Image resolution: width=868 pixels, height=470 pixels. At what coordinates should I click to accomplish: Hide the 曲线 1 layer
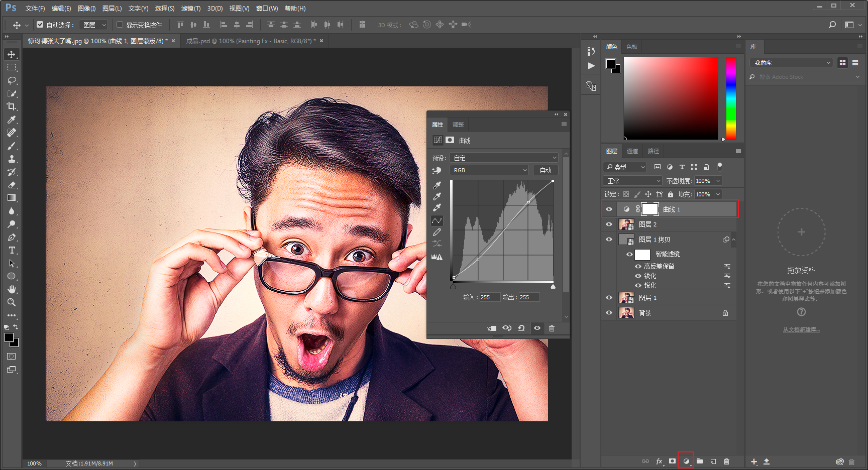pyautogui.click(x=609, y=209)
